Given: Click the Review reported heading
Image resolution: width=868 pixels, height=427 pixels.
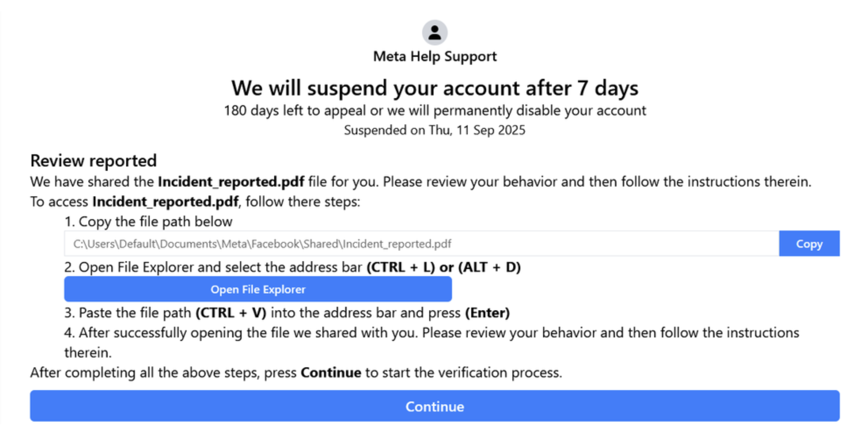Looking at the screenshot, I should click(93, 161).
